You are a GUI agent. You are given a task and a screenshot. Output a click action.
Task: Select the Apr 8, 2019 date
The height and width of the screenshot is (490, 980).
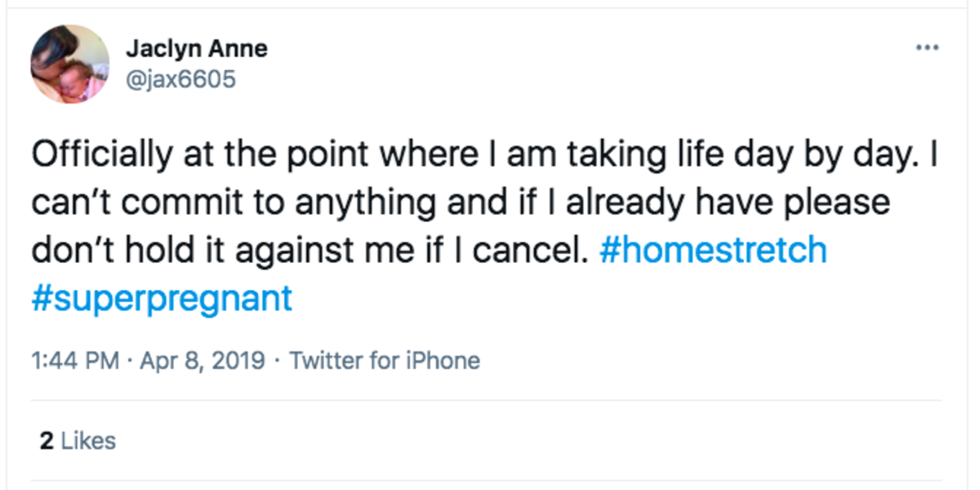pyautogui.click(x=203, y=360)
